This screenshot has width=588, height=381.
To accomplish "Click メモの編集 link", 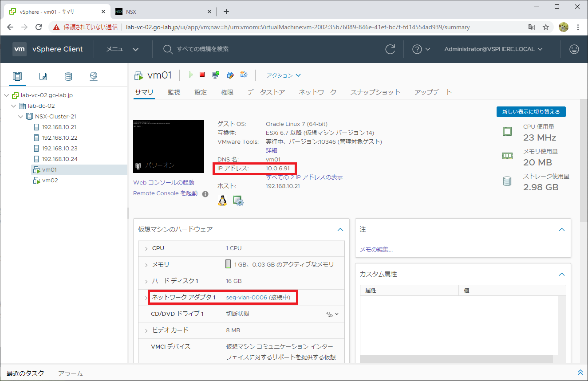I will [x=376, y=250].
